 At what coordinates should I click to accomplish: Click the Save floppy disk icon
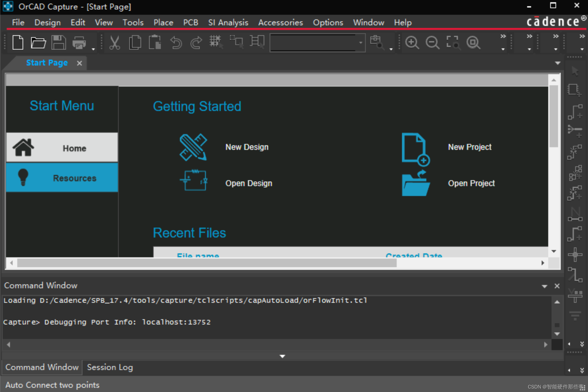click(x=58, y=42)
